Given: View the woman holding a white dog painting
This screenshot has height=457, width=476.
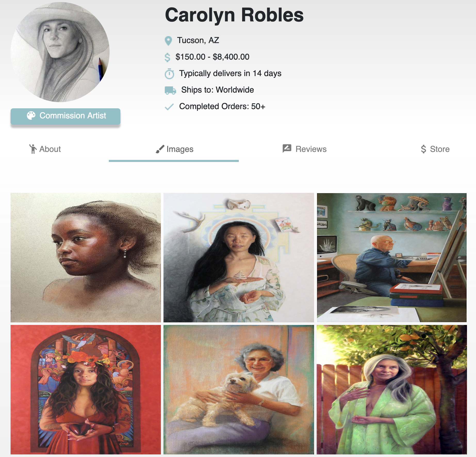Looking at the screenshot, I should pos(239,389).
